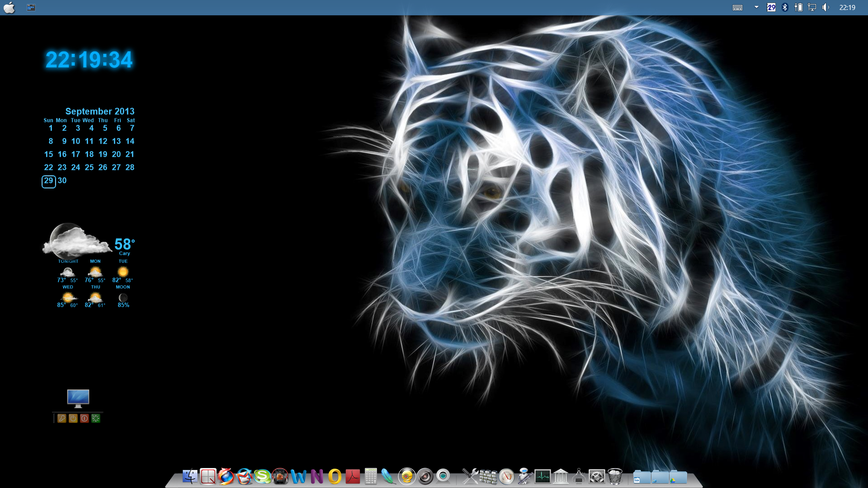This screenshot has height=488, width=868.
Task: Click the MOON phase icon
Action: point(123,297)
